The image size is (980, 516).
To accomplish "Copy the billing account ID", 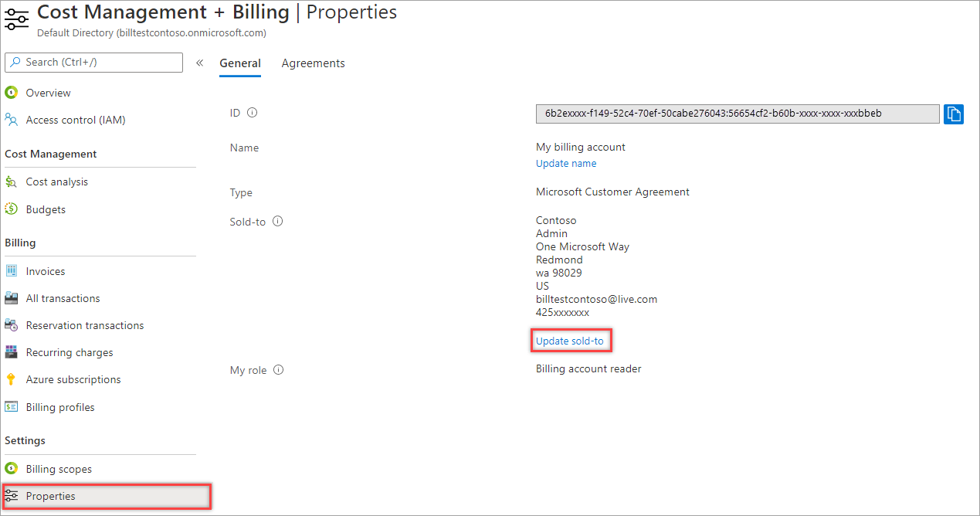I will (x=954, y=114).
